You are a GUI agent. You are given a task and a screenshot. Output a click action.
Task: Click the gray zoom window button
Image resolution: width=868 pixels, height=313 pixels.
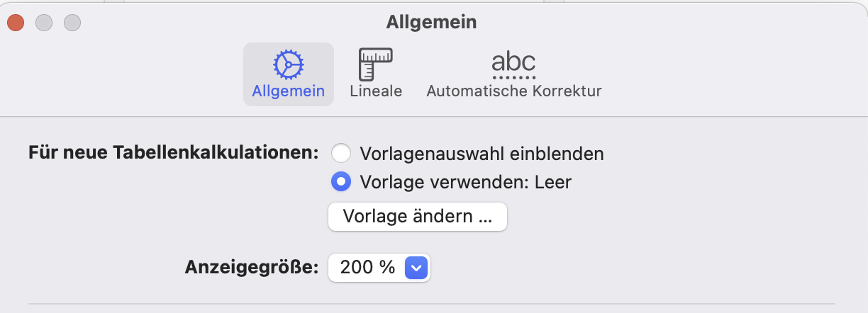[x=72, y=23]
